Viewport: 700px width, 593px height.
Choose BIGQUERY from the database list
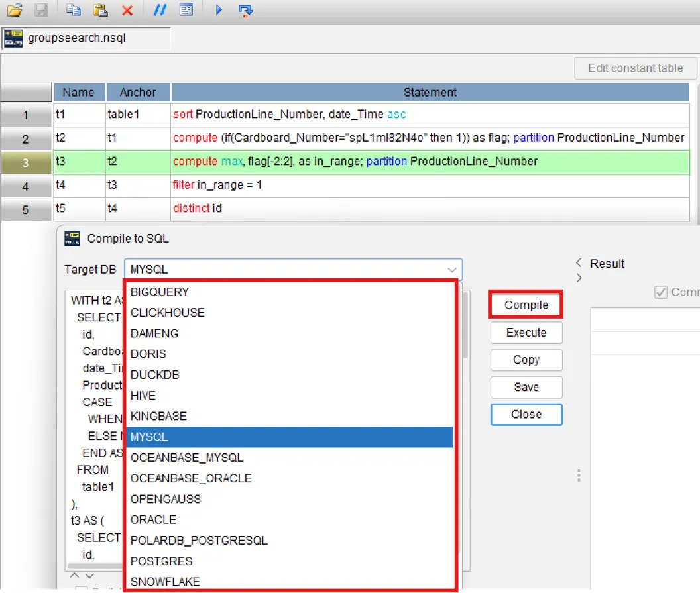pos(290,292)
